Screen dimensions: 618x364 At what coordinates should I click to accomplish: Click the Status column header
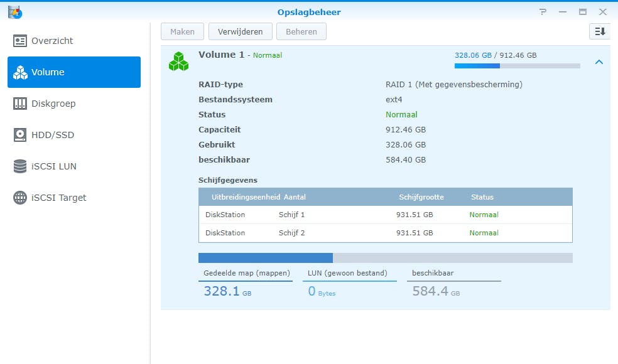pyautogui.click(x=482, y=197)
